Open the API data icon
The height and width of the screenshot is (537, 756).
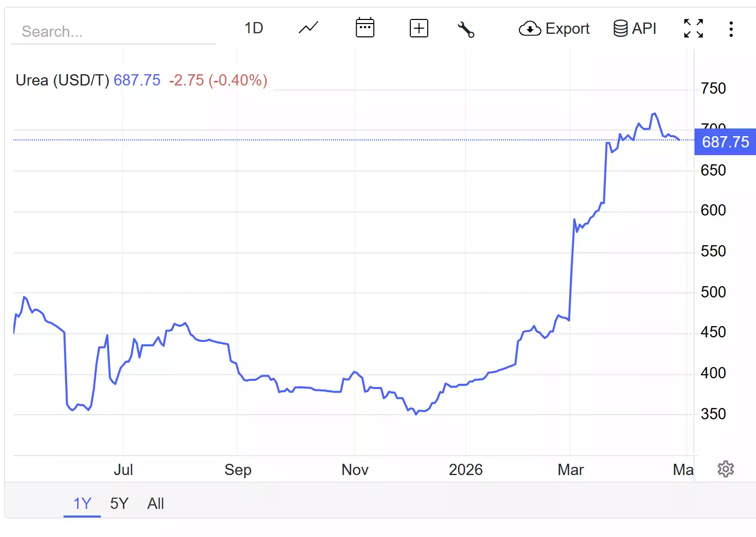620,28
